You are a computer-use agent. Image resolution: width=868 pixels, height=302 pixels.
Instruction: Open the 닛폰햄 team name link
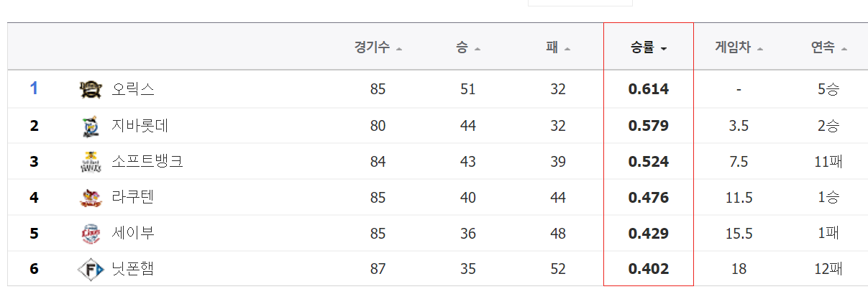pyautogui.click(x=133, y=269)
